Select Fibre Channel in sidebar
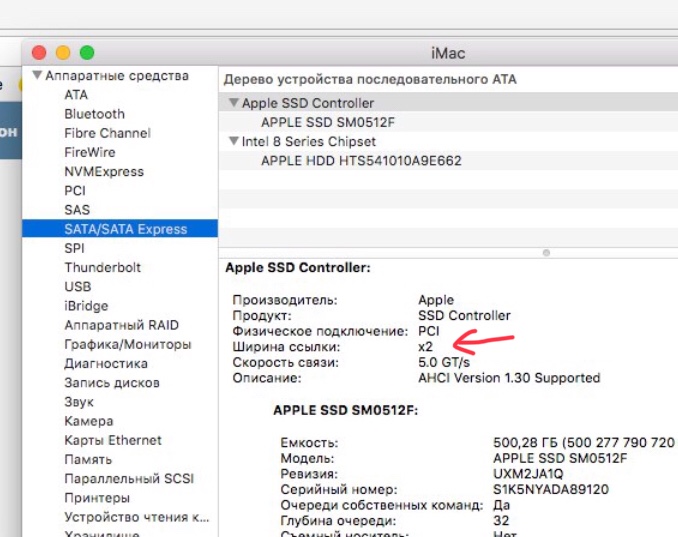678x537 pixels. pos(108,133)
